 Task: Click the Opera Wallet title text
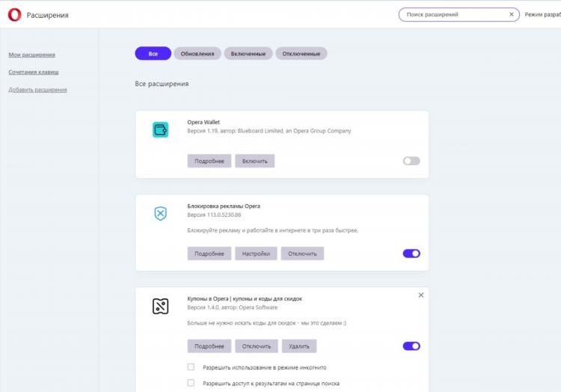click(203, 122)
